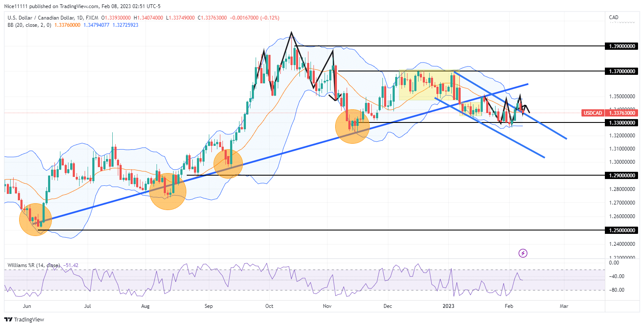The width and height of the screenshot is (644, 327).
Task: Click the CAD currency label on the price axis
Action: [x=613, y=17]
